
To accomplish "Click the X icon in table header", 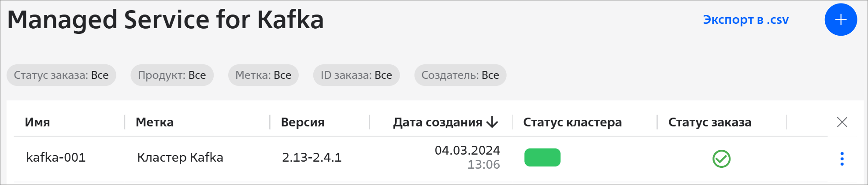I will pos(842,122).
